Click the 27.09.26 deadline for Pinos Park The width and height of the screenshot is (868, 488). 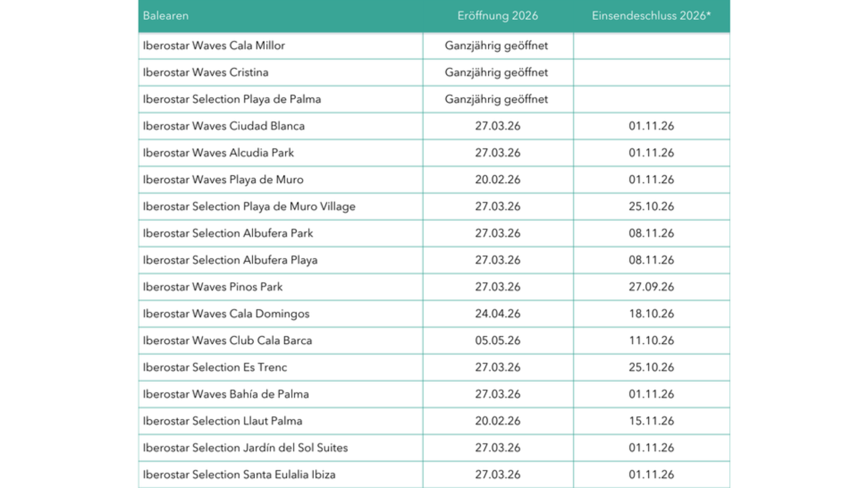coord(651,287)
